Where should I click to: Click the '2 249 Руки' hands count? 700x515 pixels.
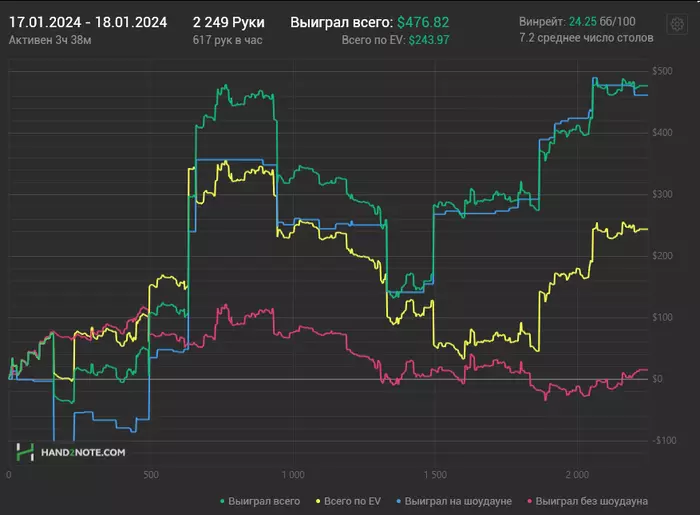click(x=228, y=21)
